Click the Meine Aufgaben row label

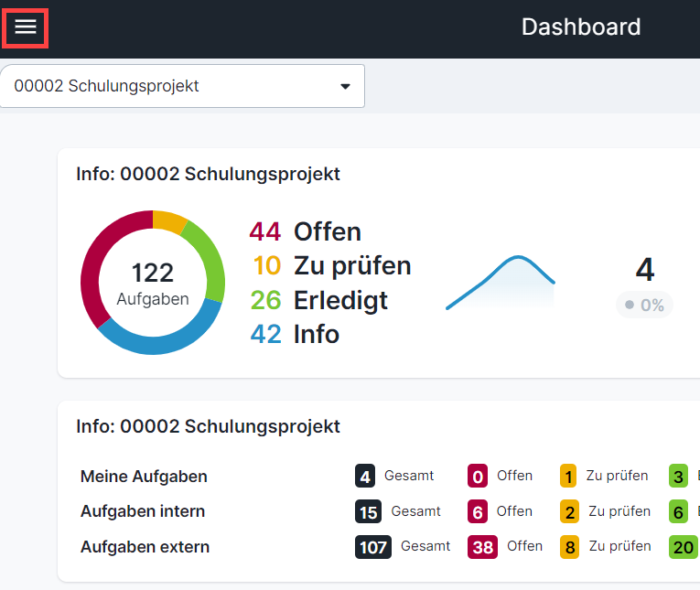click(144, 477)
